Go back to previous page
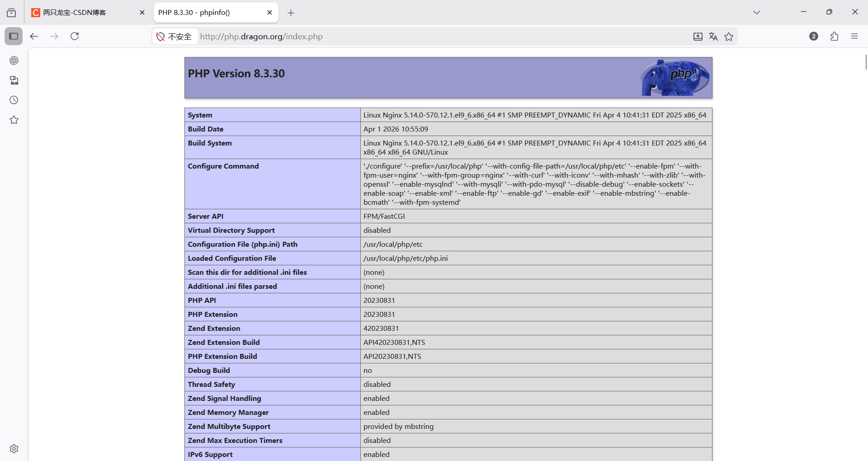This screenshot has height=461, width=868. coord(34,36)
